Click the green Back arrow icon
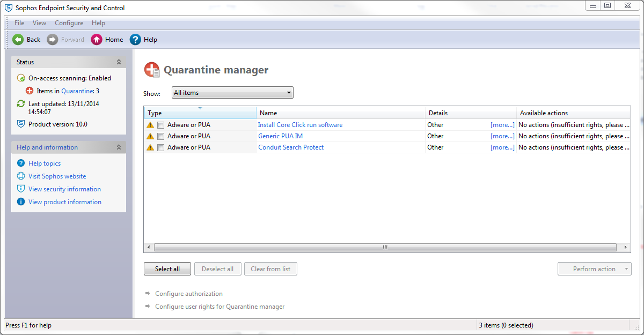The height and width of the screenshot is (335, 644). (x=18, y=40)
